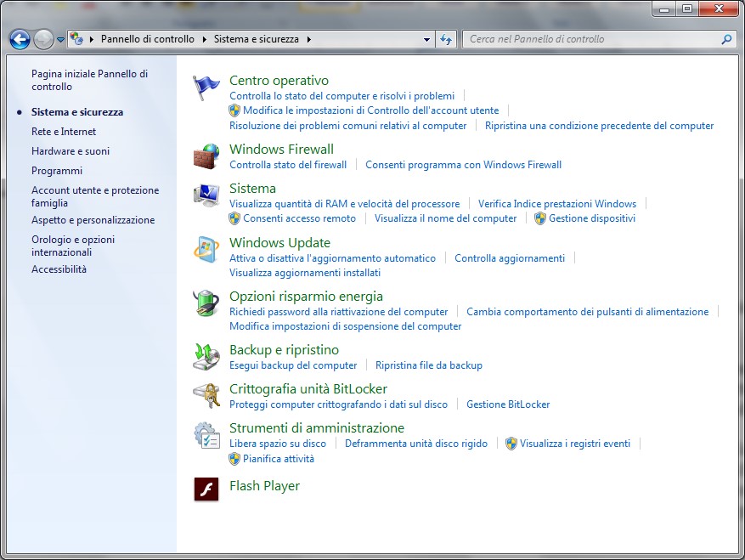Click shield icon beside Pianifica attività
745x560 pixels.
(234, 459)
